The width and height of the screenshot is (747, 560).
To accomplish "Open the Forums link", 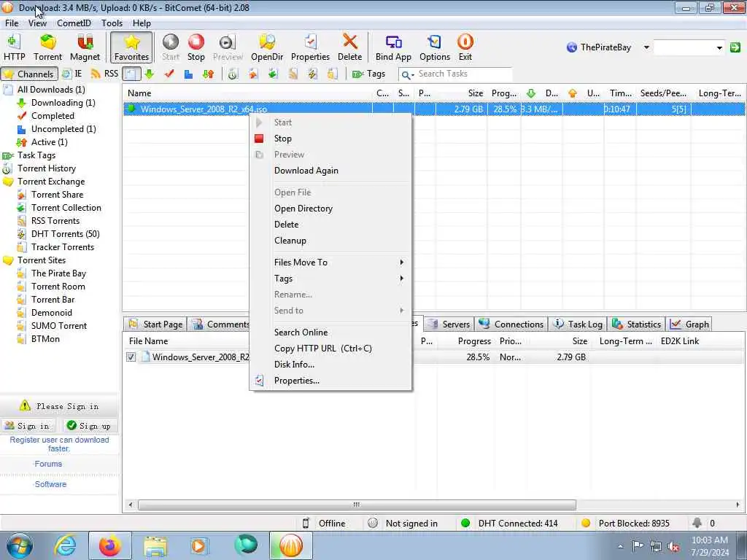I will coord(48,464).
